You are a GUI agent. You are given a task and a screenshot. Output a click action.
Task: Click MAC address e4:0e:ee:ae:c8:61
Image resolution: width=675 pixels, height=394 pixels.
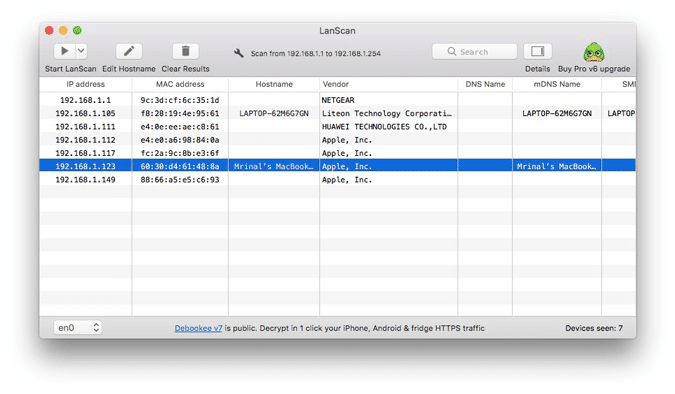click(180, 127)
